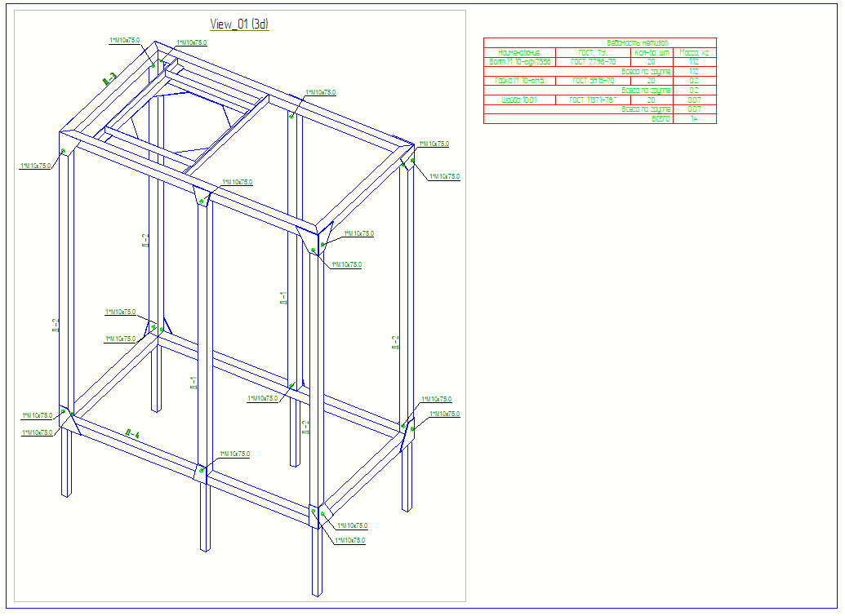Viewport: 845px width, 616px height.
Task: Click the ГОСТ 11371-78 cell
Action: (593, 100)
